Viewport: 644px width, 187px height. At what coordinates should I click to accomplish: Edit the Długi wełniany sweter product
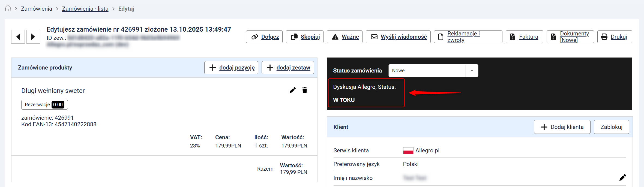pyautogui.click(x=292, y=90)
